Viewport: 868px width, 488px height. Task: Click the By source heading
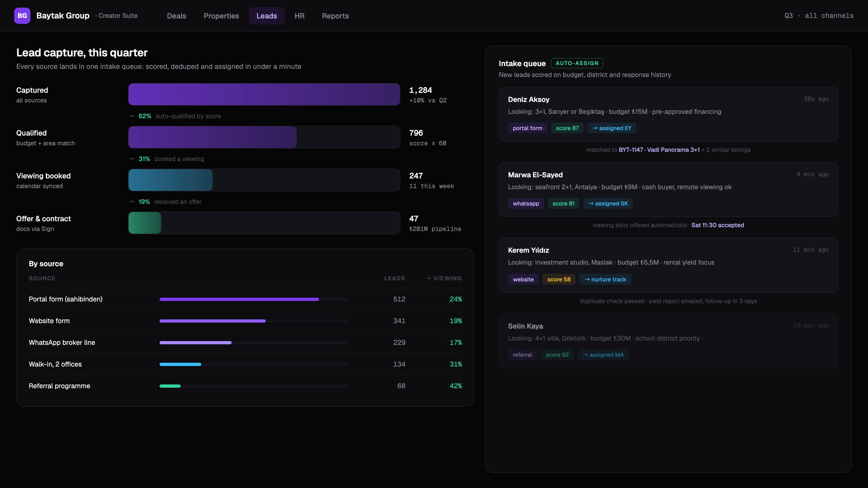click(46, 264)
